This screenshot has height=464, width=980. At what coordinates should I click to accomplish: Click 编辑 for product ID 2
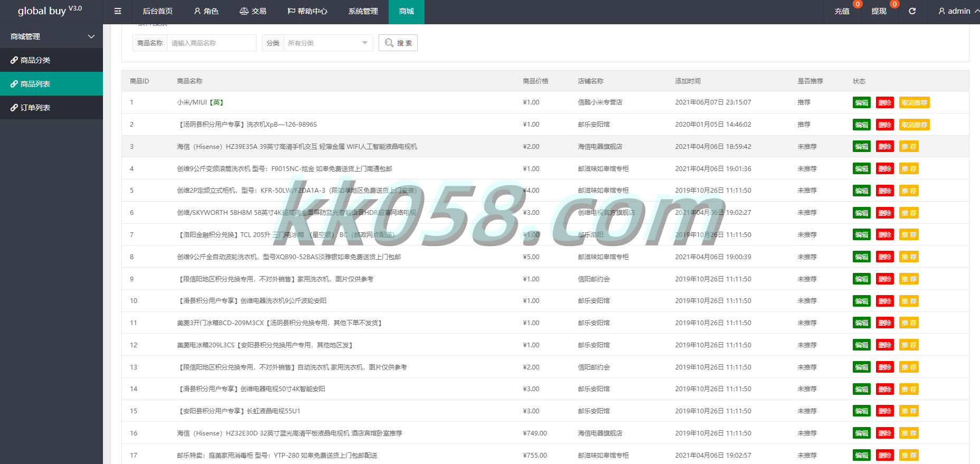pos(862,125)
